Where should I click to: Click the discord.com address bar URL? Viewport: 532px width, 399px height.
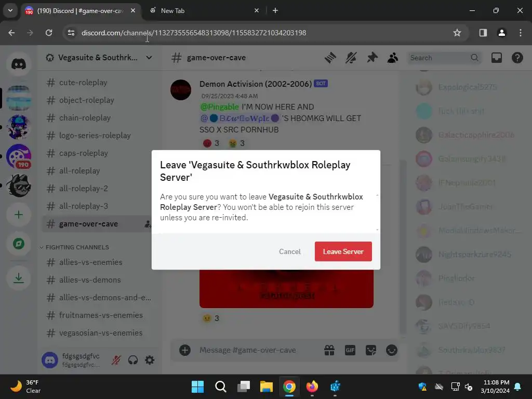[194, 33]
